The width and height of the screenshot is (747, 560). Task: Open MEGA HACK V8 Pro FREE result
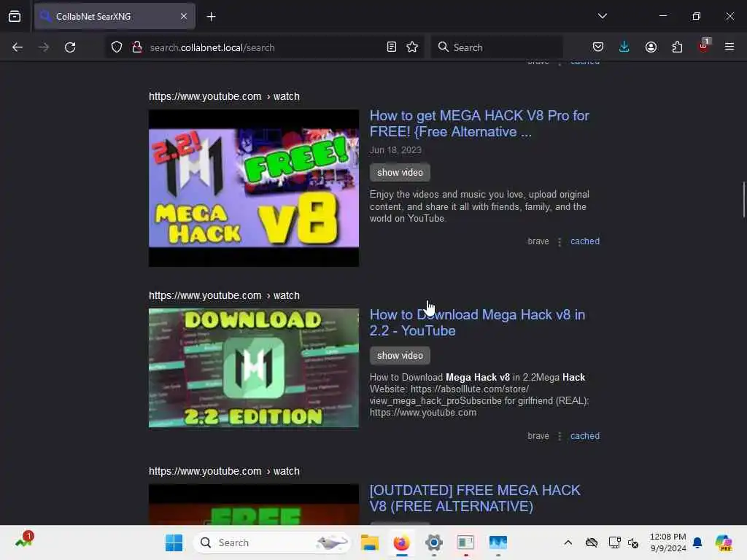click(479, 124)
